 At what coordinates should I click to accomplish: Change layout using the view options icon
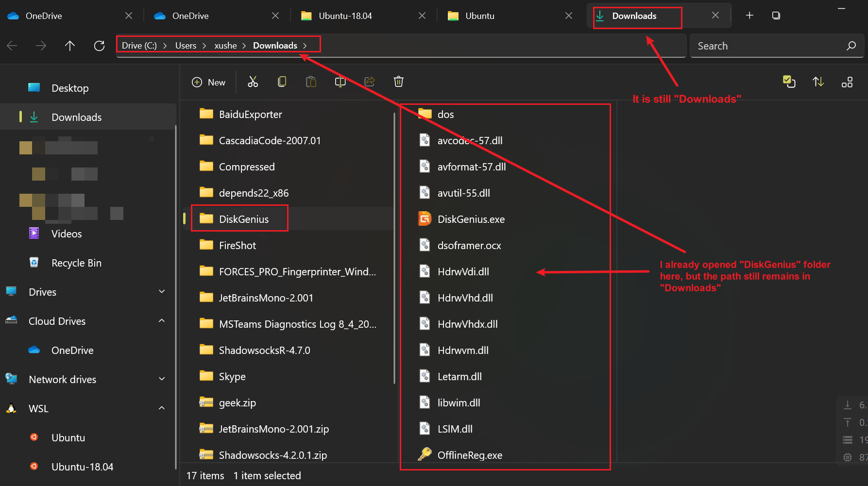[x=847, y=82]
